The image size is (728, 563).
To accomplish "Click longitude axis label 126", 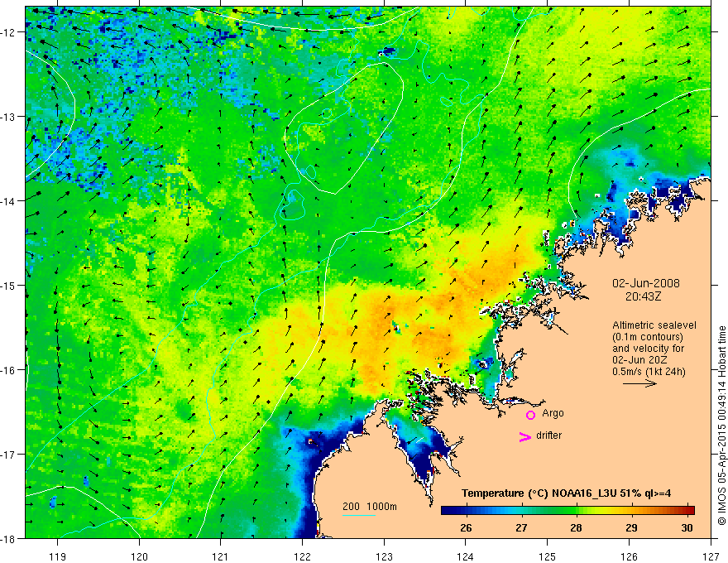I will [629, 556].
